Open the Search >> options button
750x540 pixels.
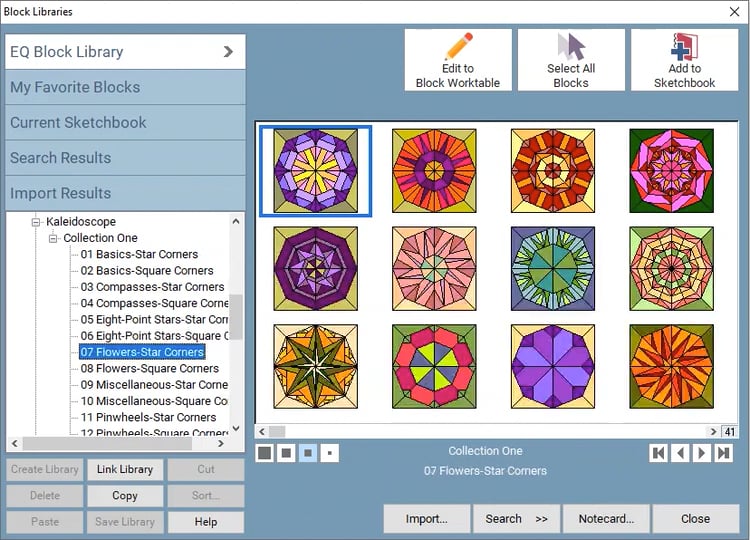tap(516, 518)
